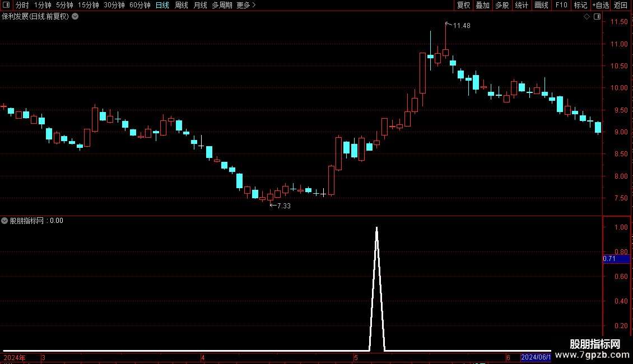Switch to 分时 intraday view
633x364 pixels.
22,5
